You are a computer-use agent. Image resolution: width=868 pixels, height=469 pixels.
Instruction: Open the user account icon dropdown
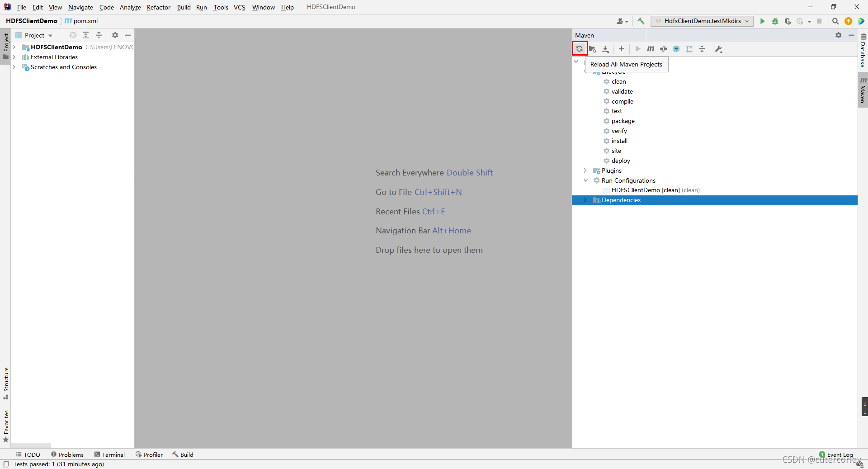pyautogui.click(x=623, y=21)
